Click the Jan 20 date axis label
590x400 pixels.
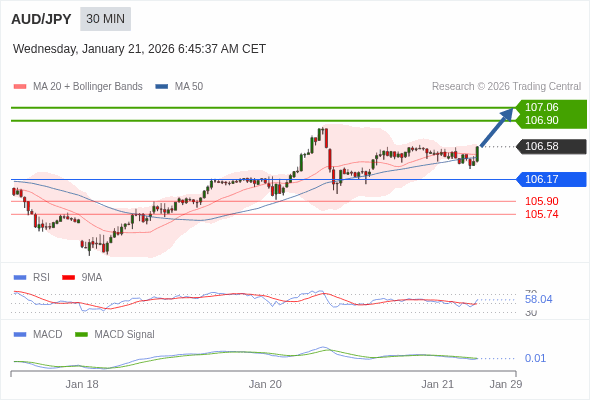pyautogui.click(x=265, y=385)
